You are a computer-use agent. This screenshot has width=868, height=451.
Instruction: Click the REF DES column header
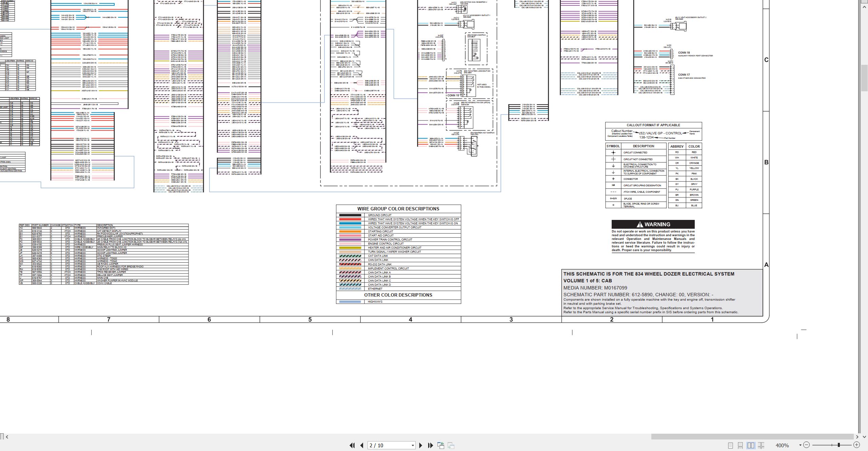point(25,225)
